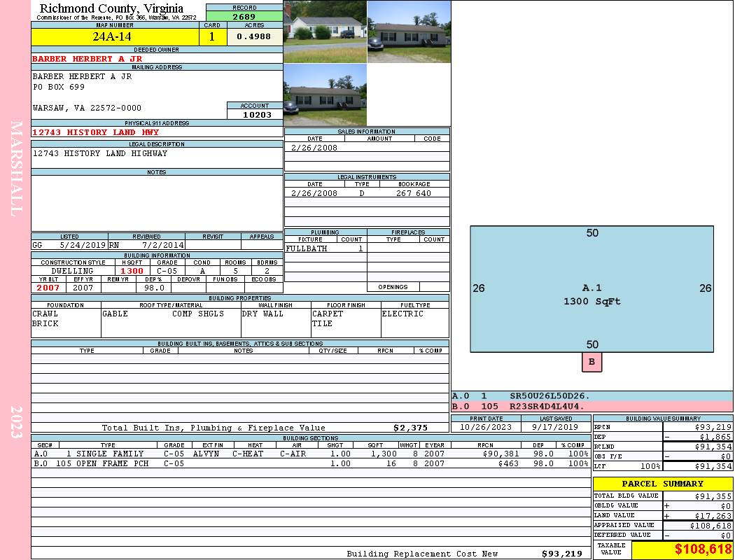The image size is (735, 560).
Task: Click the top-right house photo thumbnail
Action: [409, 31]
